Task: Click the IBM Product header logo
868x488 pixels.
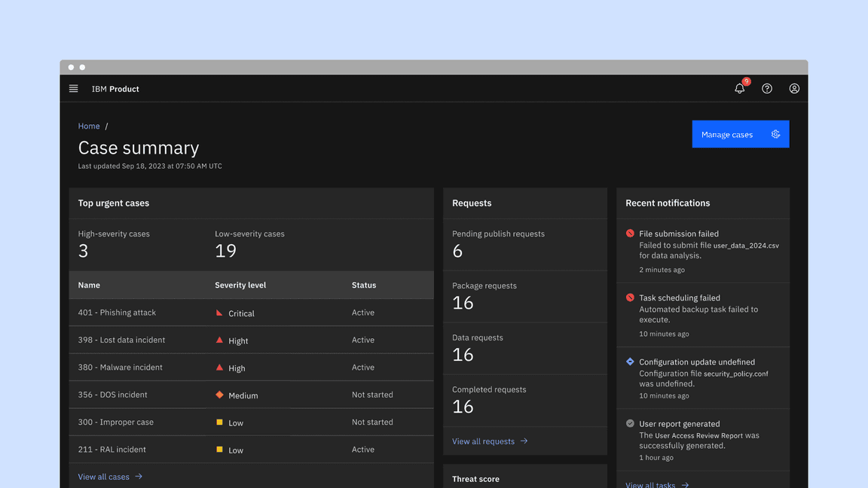Action: click(115, 88)
